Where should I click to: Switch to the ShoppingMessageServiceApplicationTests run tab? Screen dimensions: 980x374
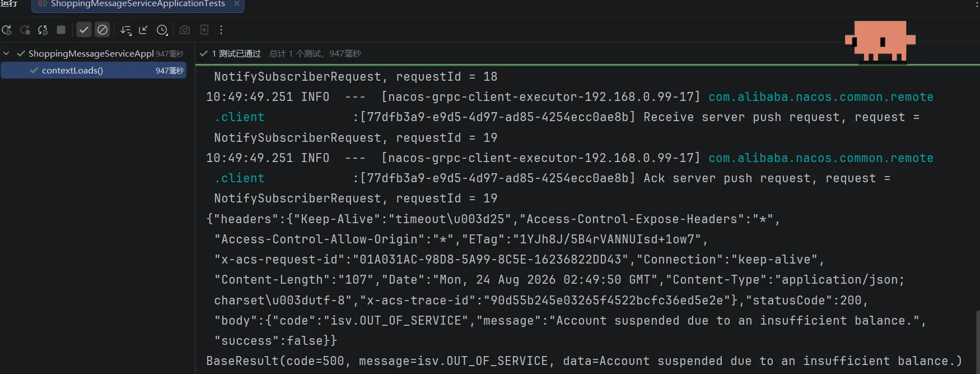138,4
